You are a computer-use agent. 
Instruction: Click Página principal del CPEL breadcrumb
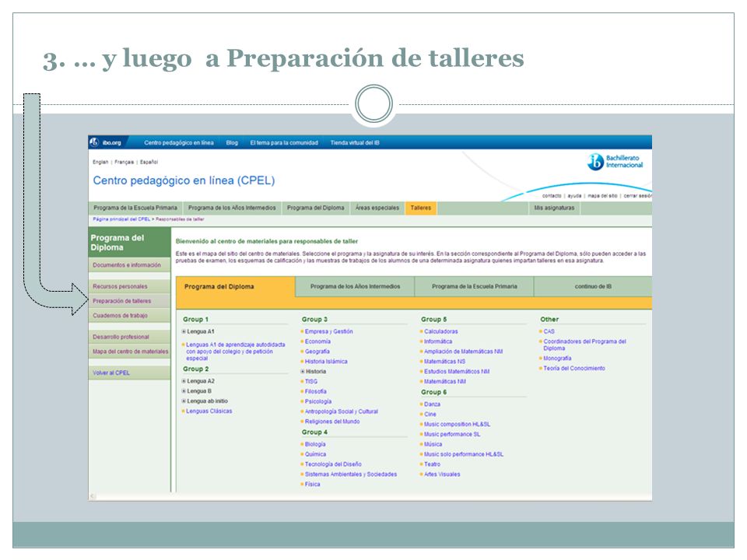(121, 219)
